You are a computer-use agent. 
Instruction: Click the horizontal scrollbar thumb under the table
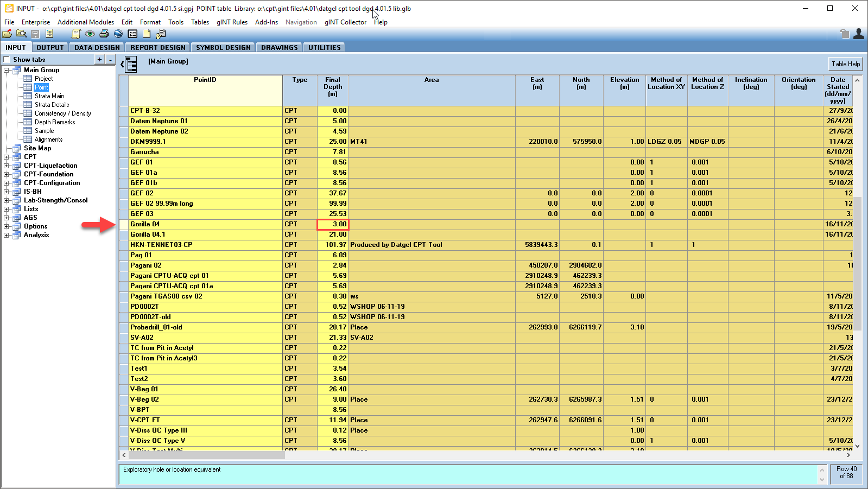(x=206, y=455)
